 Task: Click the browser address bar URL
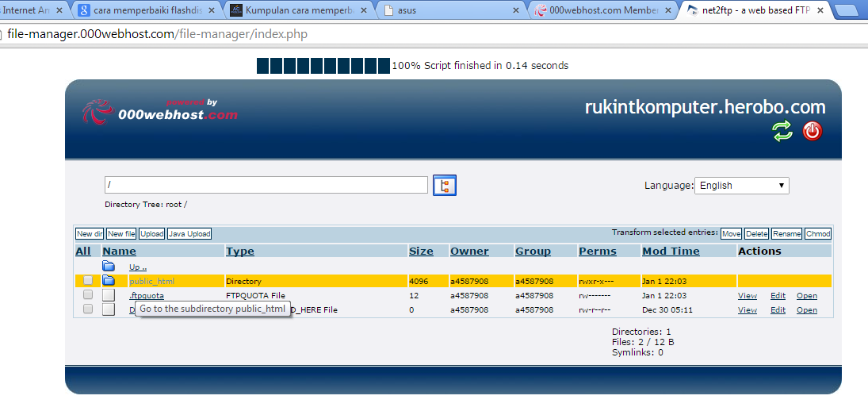157,34
